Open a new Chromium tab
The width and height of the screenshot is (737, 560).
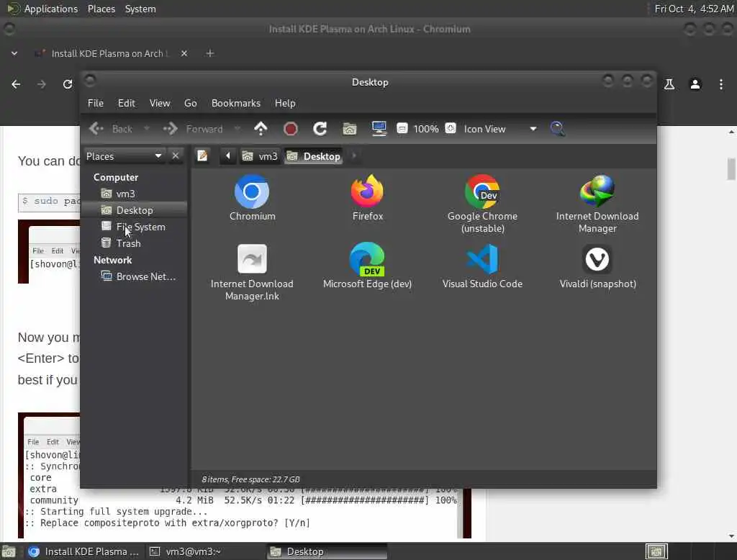[x=210, y=53]
